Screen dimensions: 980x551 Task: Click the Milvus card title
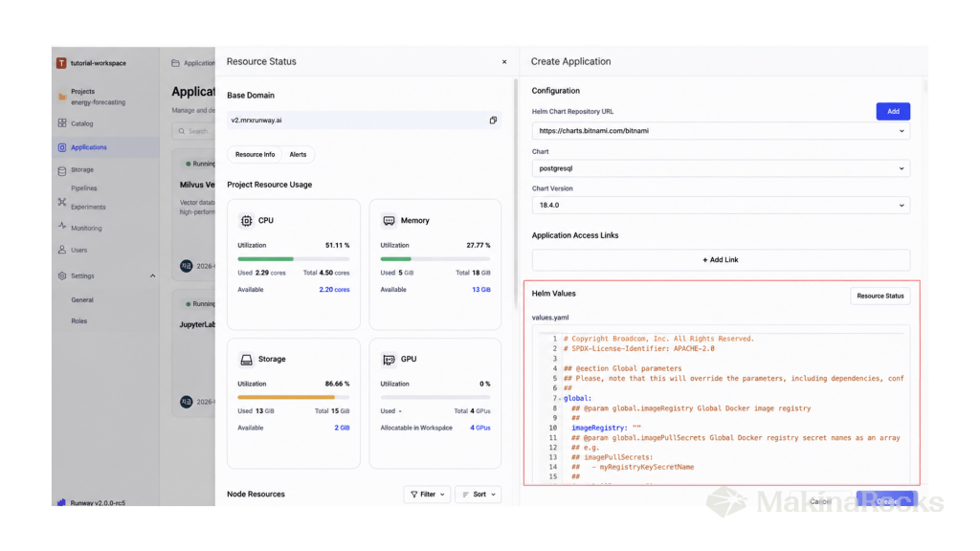[x=197, y=185]
